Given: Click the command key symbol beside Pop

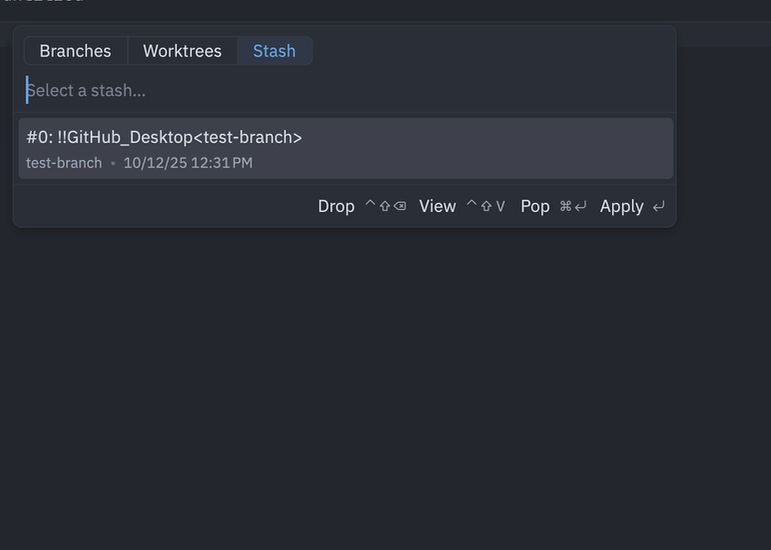Looking at the screenshot, I should coord(565,206).
